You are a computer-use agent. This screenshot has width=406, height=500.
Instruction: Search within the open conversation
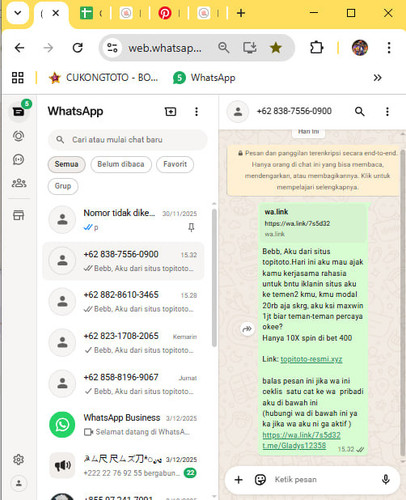(x=359, y=112)
